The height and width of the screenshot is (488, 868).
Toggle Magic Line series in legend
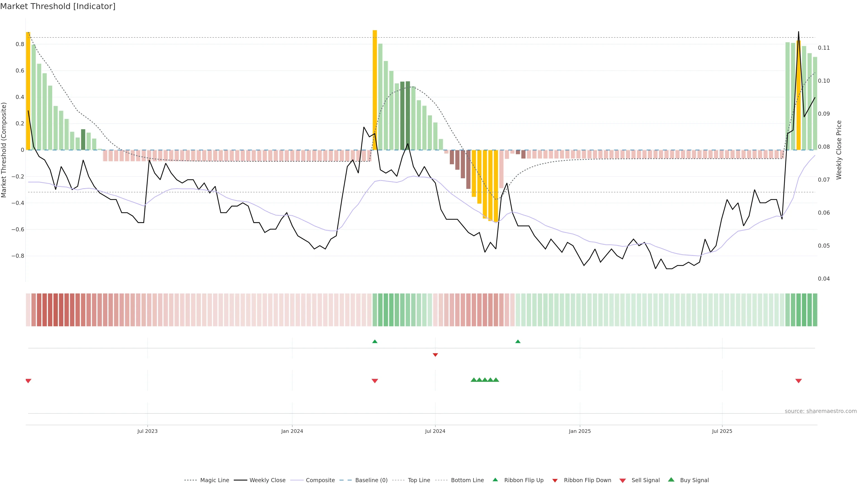point(214,480)
